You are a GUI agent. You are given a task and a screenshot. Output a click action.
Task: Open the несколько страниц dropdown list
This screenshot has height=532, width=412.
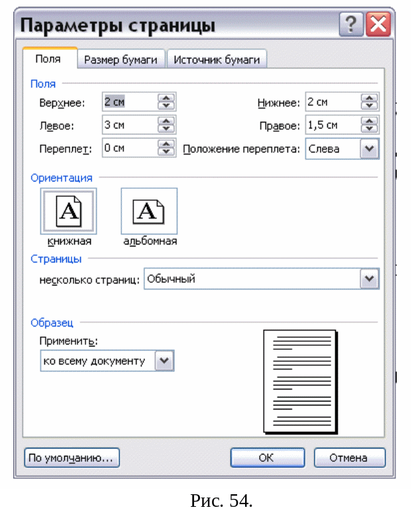click(x=370, y=280)
